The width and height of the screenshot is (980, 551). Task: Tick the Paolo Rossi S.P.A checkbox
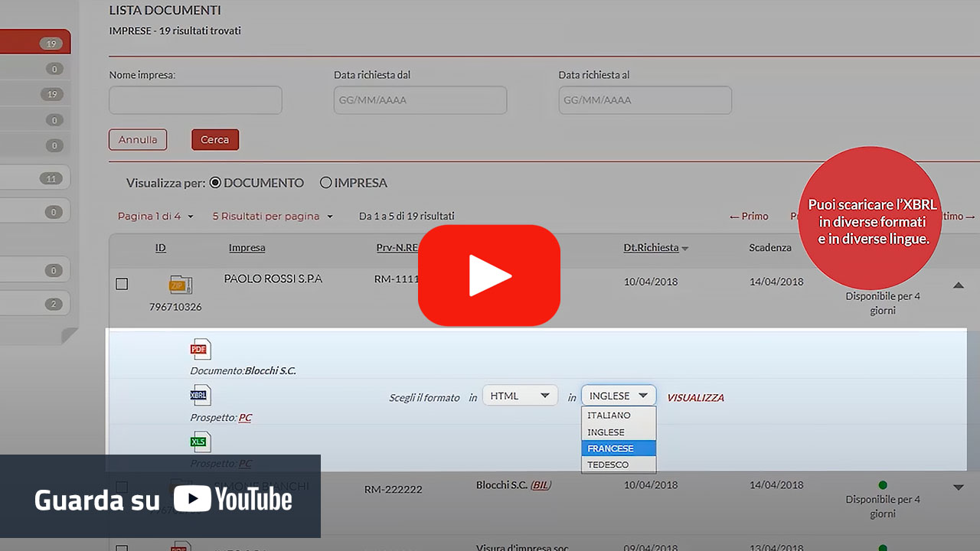click(x=122, y=284)
